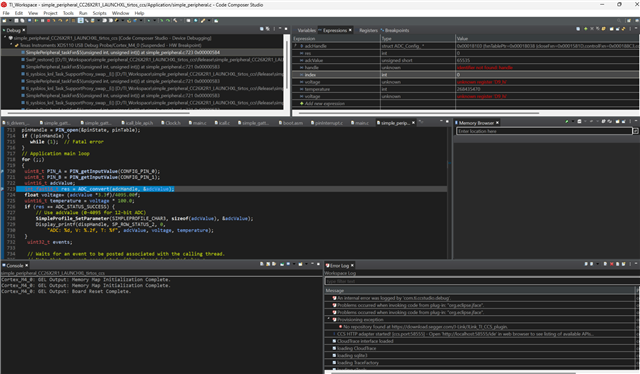
Task: Open the Debug view three-dot menu
Action: coord(274,29)
